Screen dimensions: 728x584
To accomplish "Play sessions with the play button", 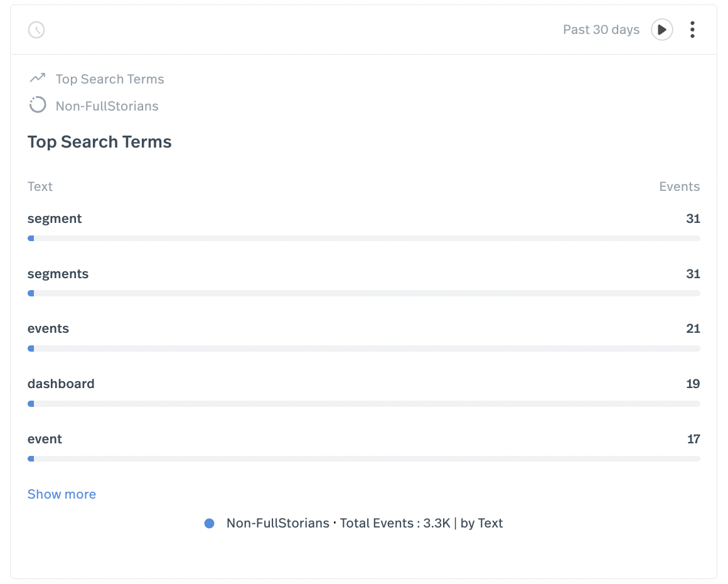I will [662, 30].
